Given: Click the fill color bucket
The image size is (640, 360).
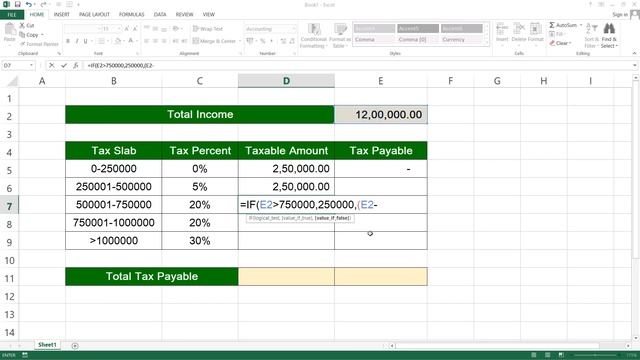Looking at the screenshot, I should tap(118, 41).
